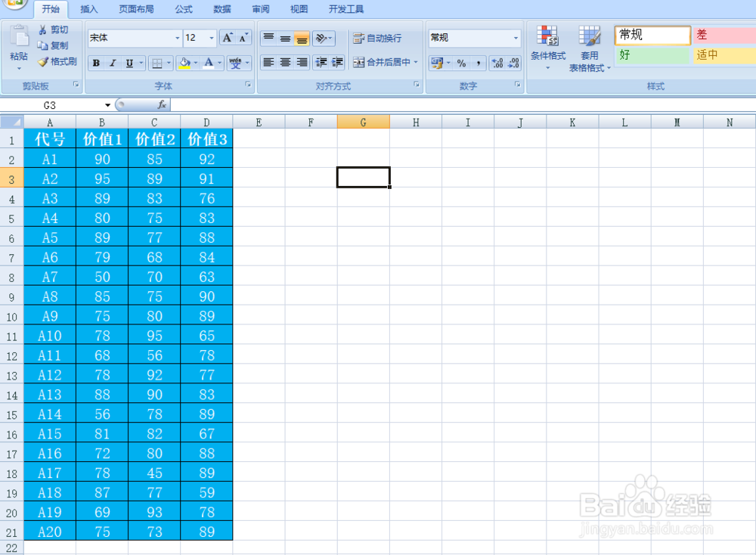Select the Format Painter (格式刷) brush
The image size is (756, 555).
point(43,61)
